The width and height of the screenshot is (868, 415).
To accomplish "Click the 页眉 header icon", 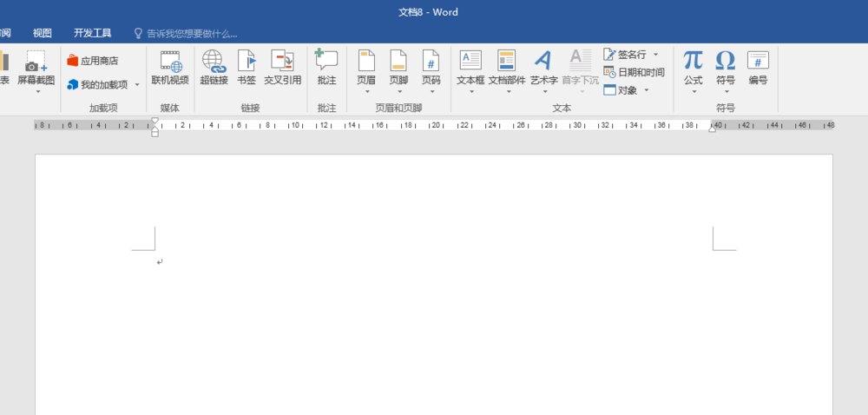I will [x=366, y=60].
